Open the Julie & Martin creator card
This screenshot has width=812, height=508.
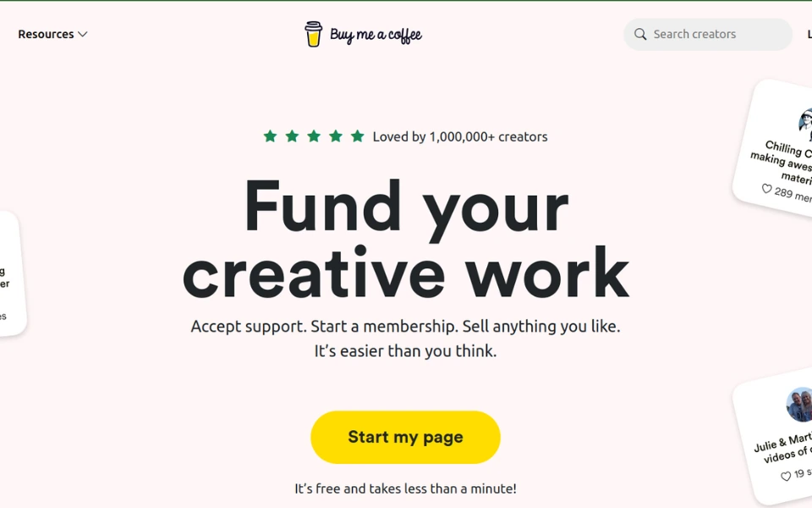[774, 438]
